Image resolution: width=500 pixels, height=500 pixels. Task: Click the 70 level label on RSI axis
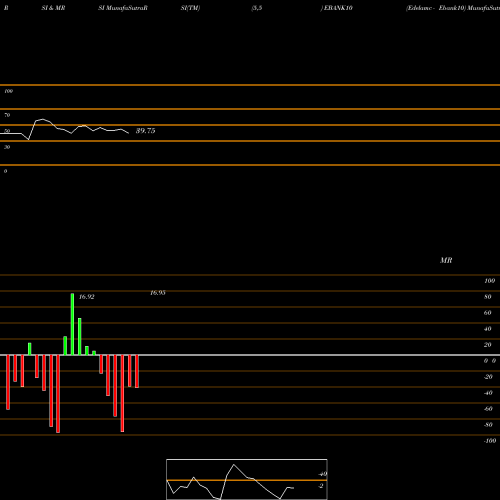(7, 115)
